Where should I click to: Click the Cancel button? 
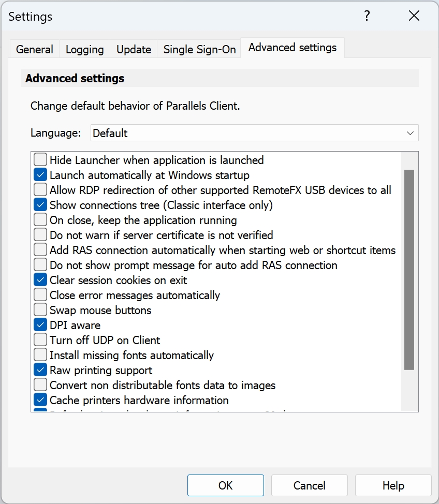pyautogui.click(x=310, y=485)
